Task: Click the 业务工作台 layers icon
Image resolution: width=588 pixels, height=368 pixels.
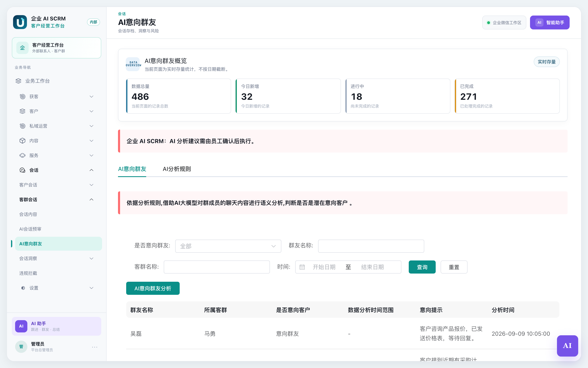Action: coord(18,81)
